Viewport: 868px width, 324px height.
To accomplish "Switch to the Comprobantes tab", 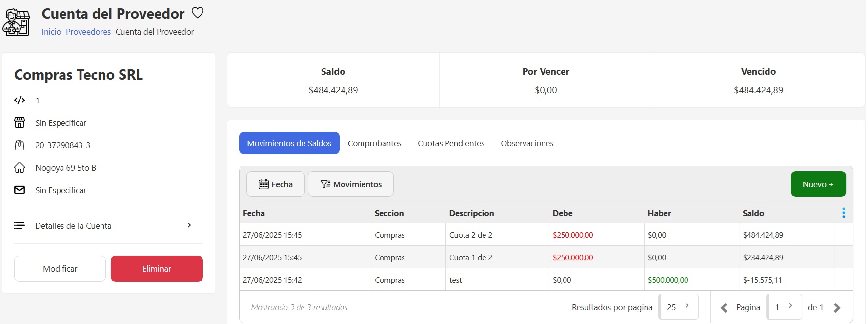I will (x=374, y=143).
